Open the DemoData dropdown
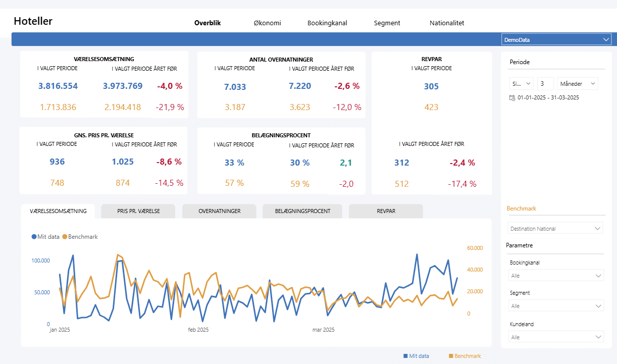Viewport: 617px width, 364px height. pyautogui.click(x=556, y=39)
